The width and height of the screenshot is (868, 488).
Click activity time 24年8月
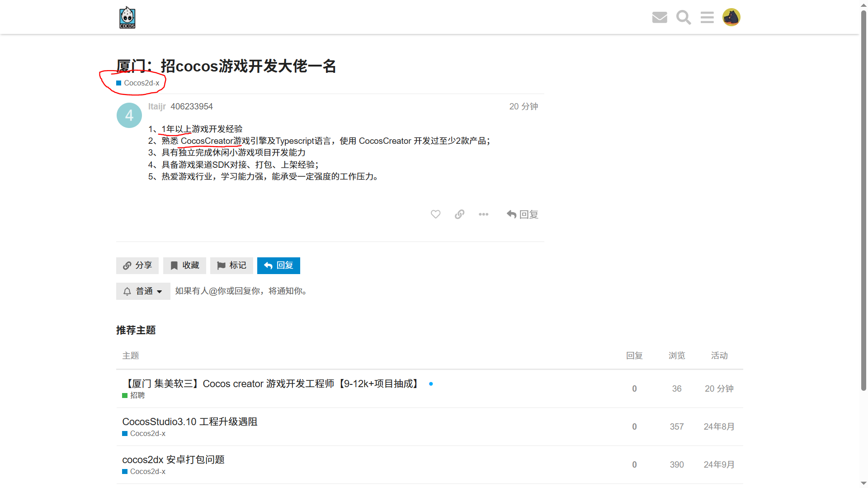[x=719, y=427]
